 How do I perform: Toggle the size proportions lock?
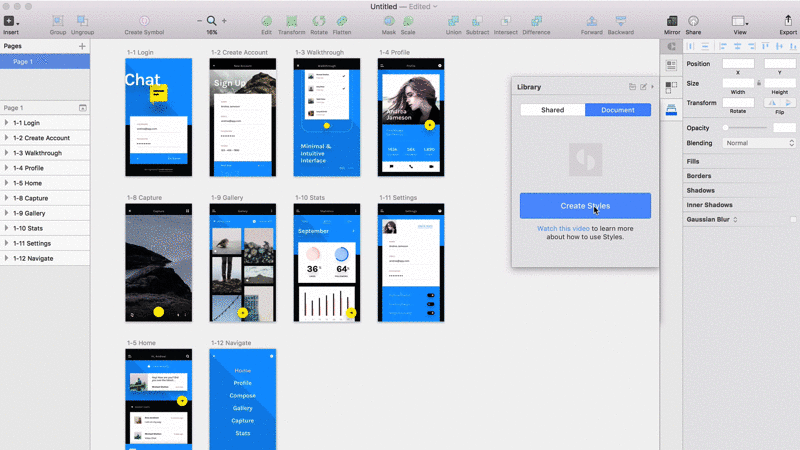point(758,83)
